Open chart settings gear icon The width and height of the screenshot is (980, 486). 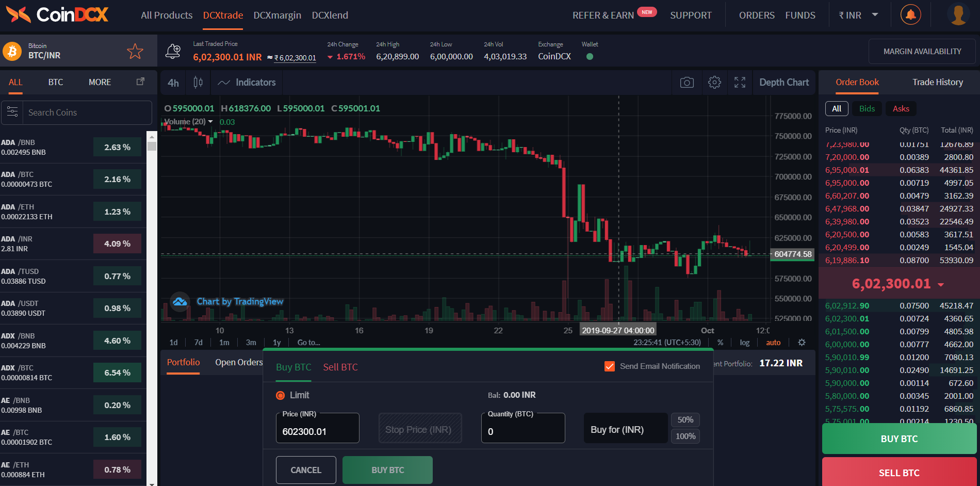coord(714,83)
